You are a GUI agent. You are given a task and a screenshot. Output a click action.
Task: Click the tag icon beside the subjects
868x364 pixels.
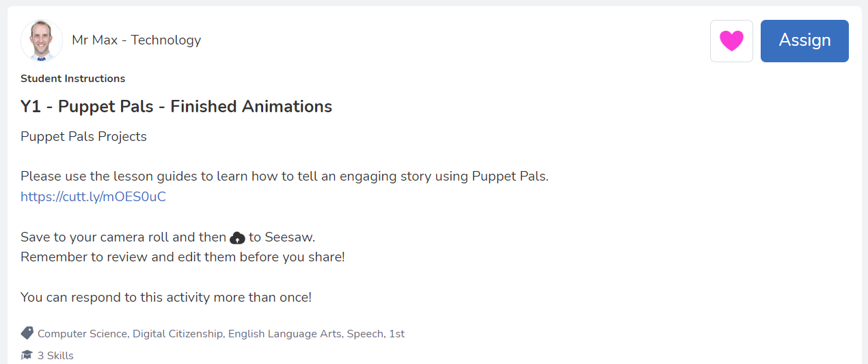point(27,333)
